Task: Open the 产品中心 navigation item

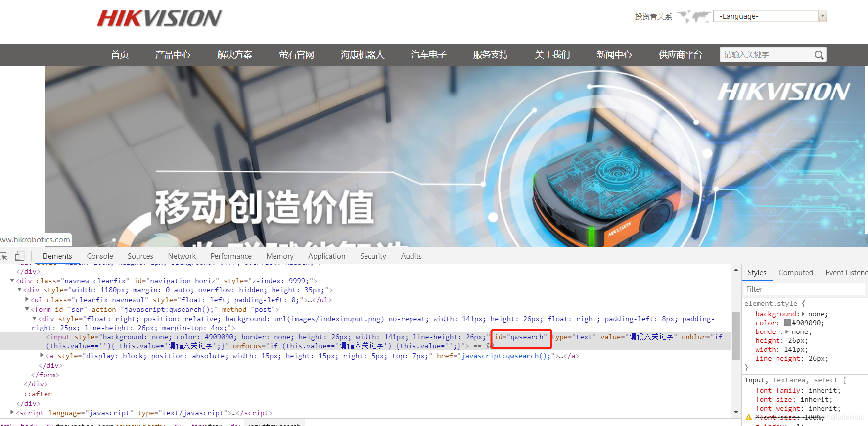Action: point(173,55)
